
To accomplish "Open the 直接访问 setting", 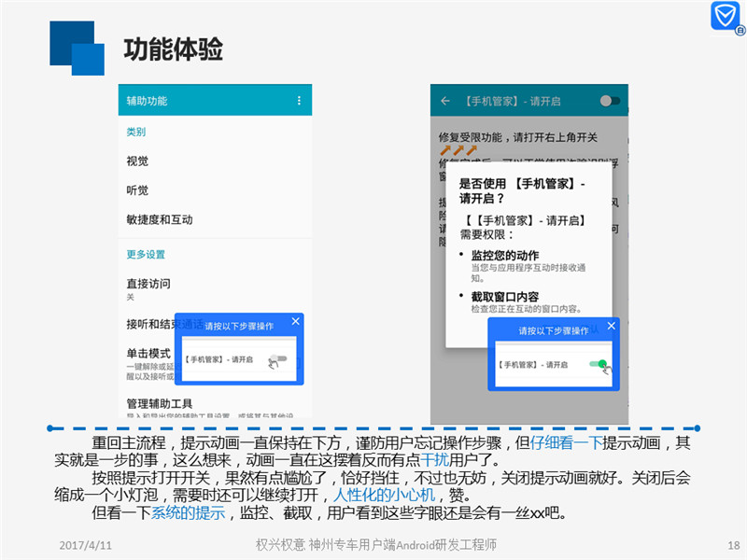I will point(148,284).
